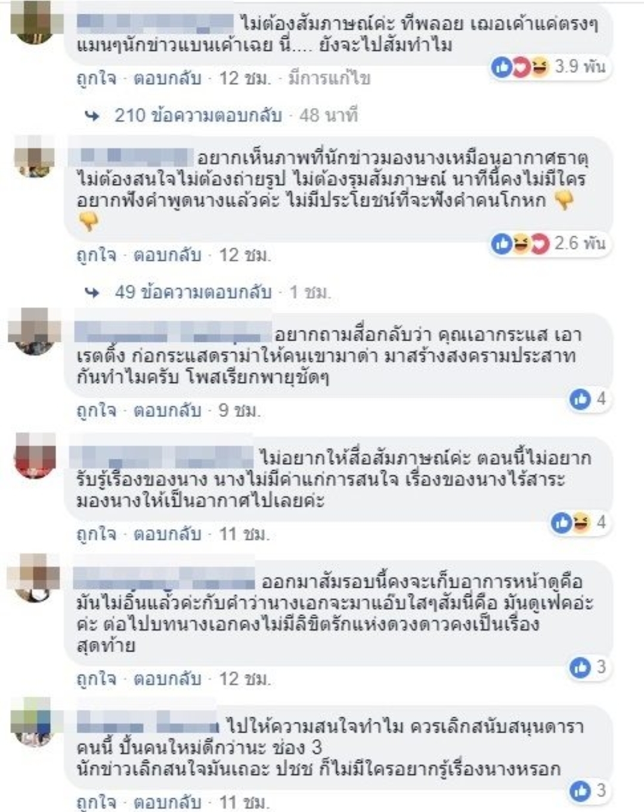Click like and haha icons on 11 ชม. comment with 4 count
The image size is (644, 812).
(x=571, y=523)
